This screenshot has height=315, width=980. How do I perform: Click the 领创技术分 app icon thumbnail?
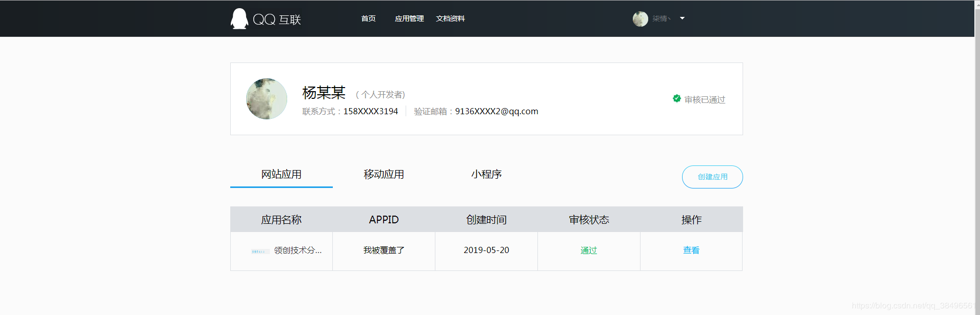[259, 251]
